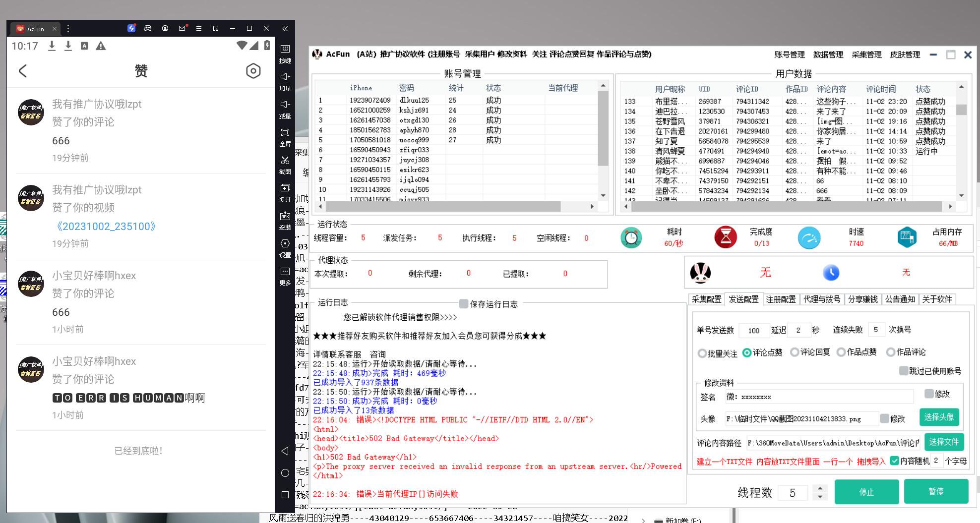Select the 评论回复 radio button
This screenshot has height=523, width=980.
795,352
